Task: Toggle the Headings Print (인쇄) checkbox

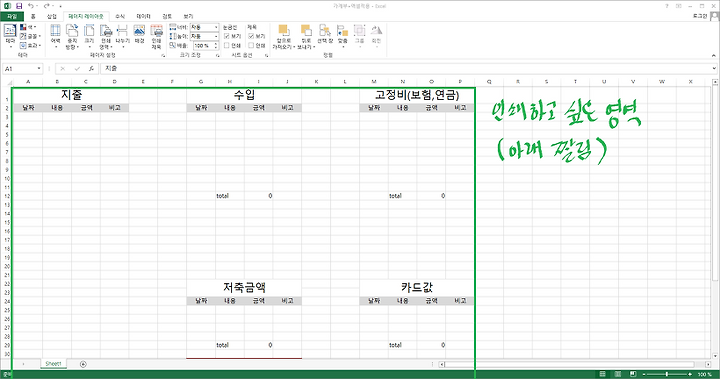Action: click(x=251, y=45)
